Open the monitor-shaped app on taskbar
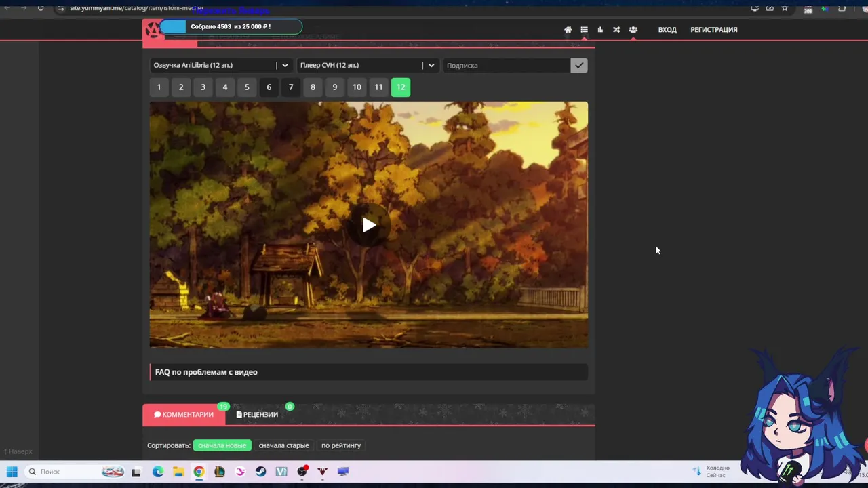Viewport: 868px width, 488px height. pyautogui.click(x=343, y=472)
